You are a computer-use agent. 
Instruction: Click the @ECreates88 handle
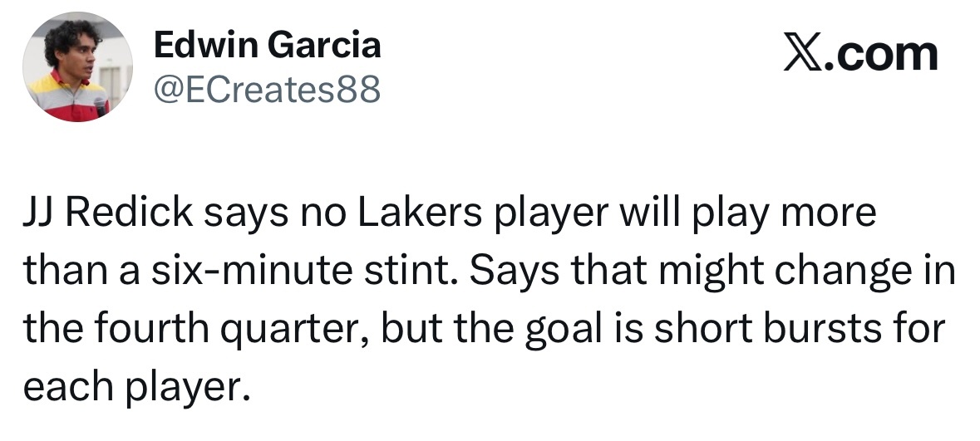267,90
